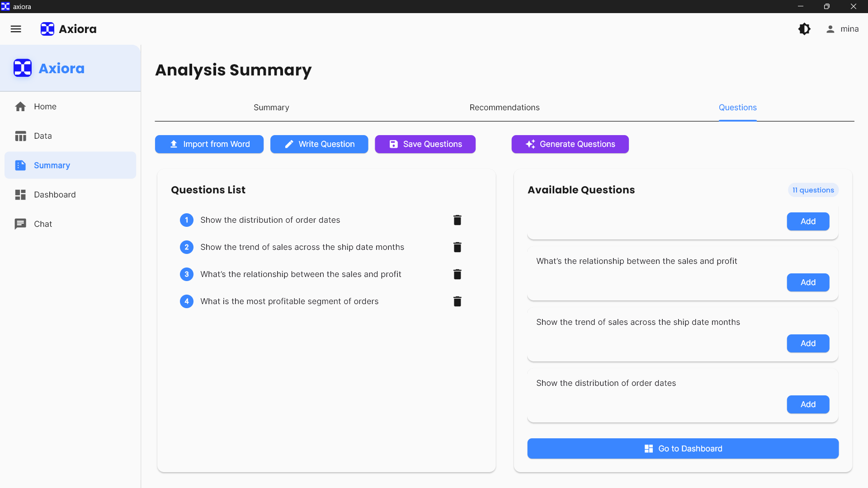Click Import from Word button

coord(209,144)
